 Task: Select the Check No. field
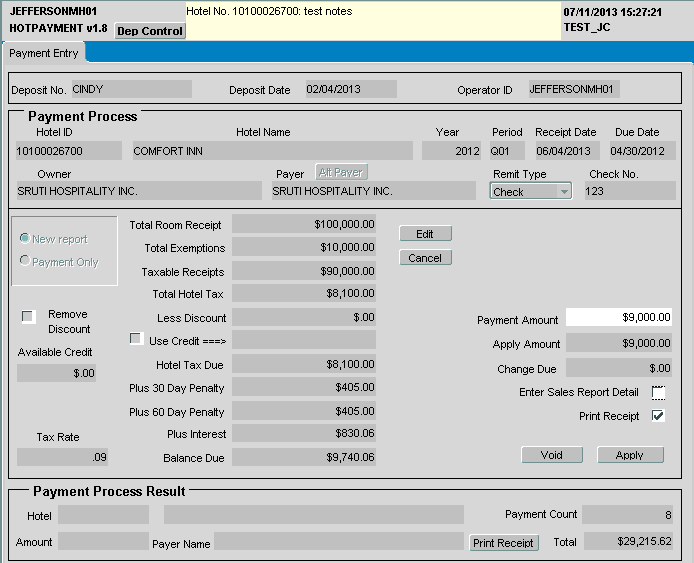[629, 191]
